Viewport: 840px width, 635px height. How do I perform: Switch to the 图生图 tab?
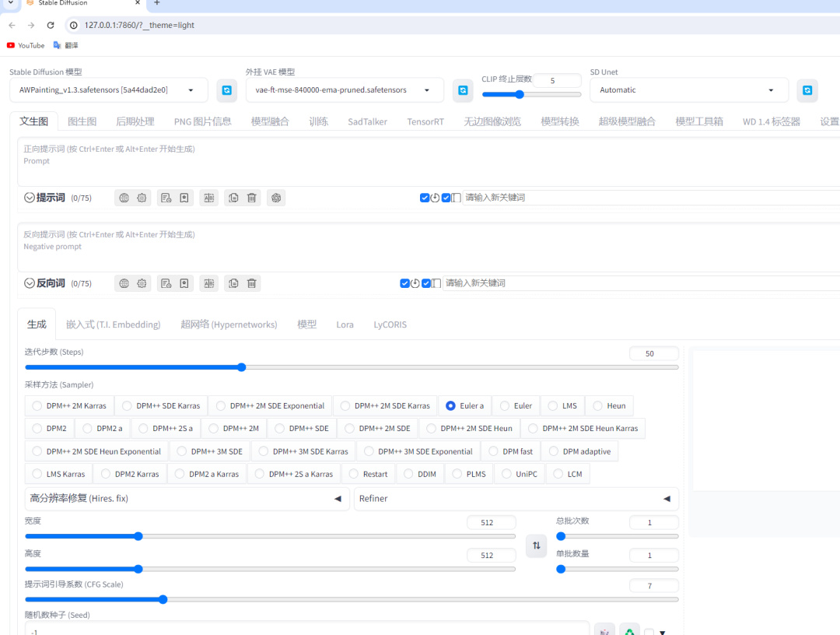click(82, 121)
